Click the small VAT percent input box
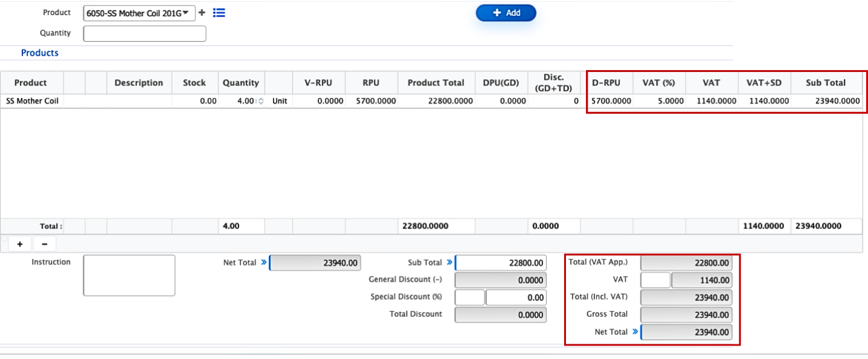868x359 pixels. (x=655, y=280)
